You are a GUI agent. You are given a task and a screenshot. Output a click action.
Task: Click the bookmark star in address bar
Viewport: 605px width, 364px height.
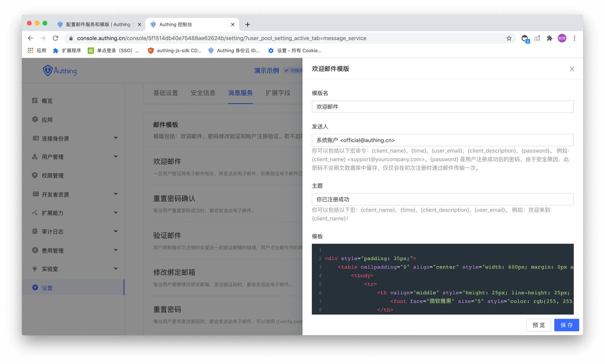click(x=509, y=38)
